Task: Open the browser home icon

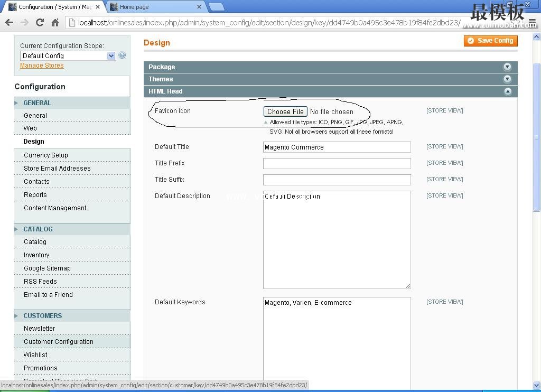Action: click(x=55, y=23)
